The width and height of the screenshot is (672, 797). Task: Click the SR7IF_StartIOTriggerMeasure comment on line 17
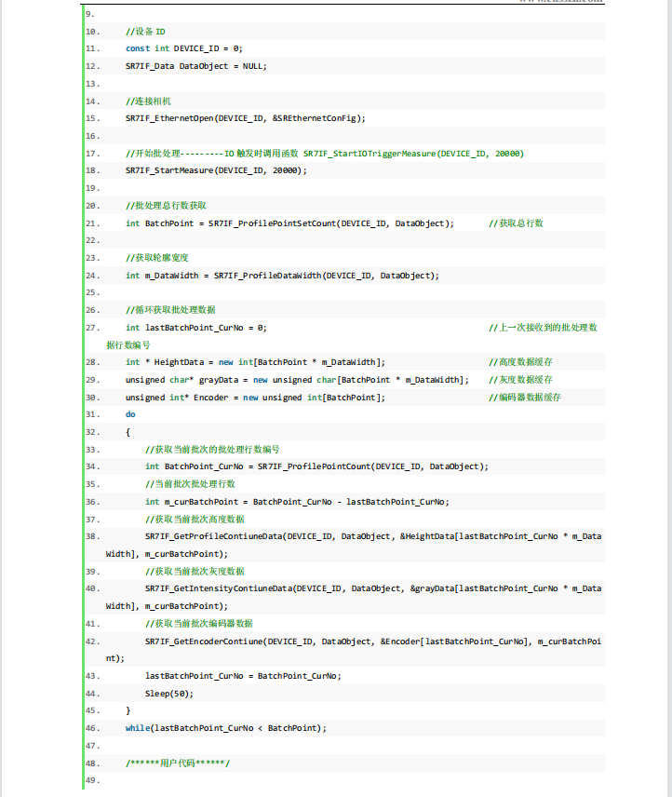pyautogui.click(x=413, y=154)
